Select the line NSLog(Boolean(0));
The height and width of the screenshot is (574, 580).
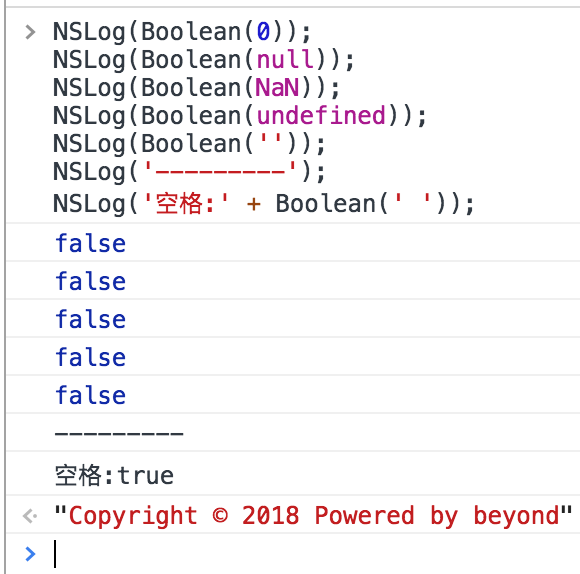pyautogui.click(x=182, y=32)
